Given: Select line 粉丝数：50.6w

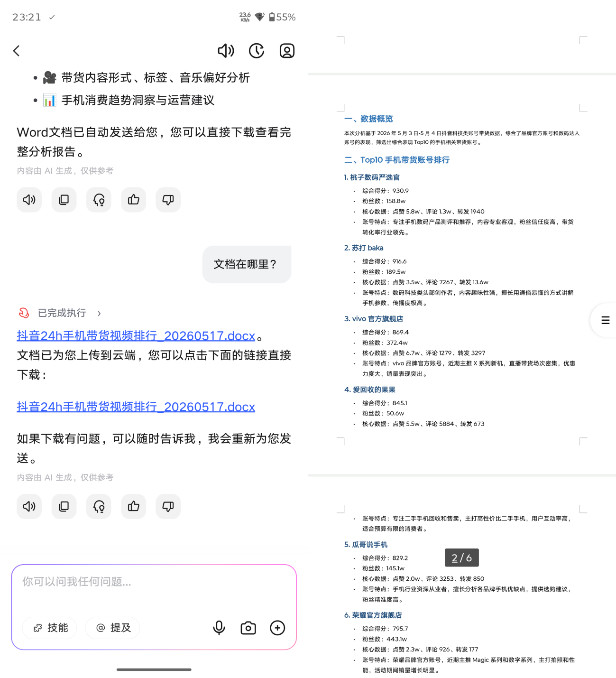Looking at the screenshot, I should (383, 413).
